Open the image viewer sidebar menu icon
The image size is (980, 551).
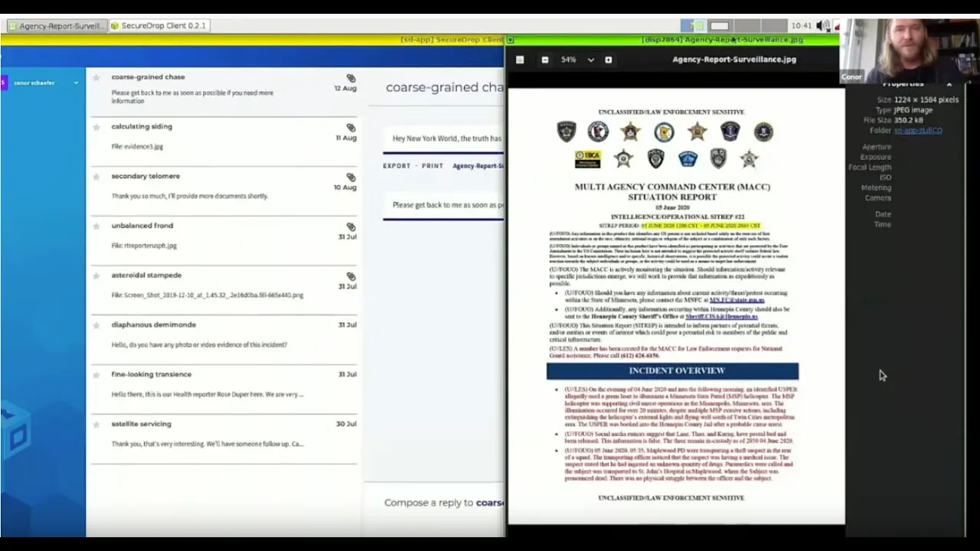coord(520,60)
